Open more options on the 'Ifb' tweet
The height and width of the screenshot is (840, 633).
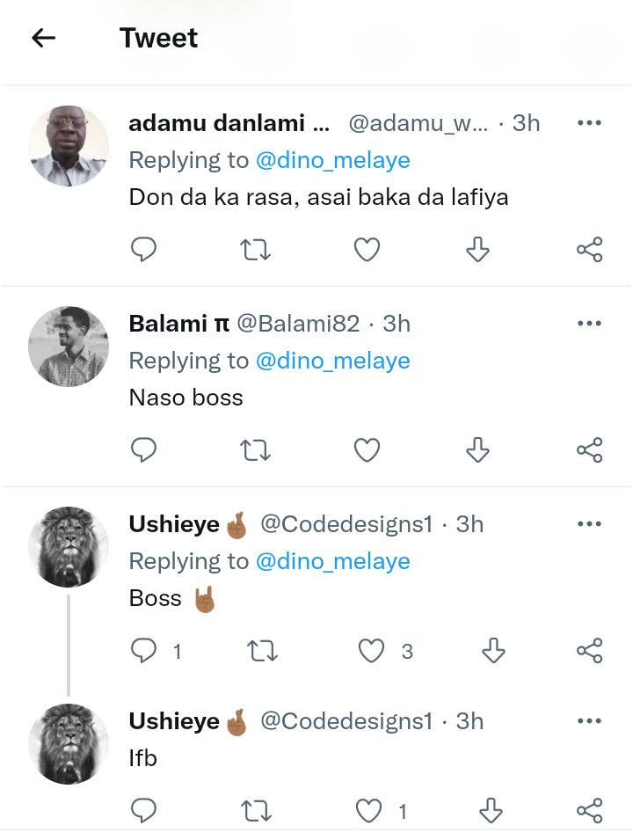589,721
